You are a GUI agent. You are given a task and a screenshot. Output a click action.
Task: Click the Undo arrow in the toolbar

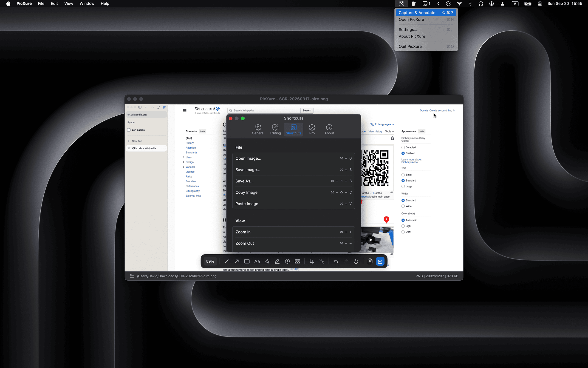click(336, 261)
